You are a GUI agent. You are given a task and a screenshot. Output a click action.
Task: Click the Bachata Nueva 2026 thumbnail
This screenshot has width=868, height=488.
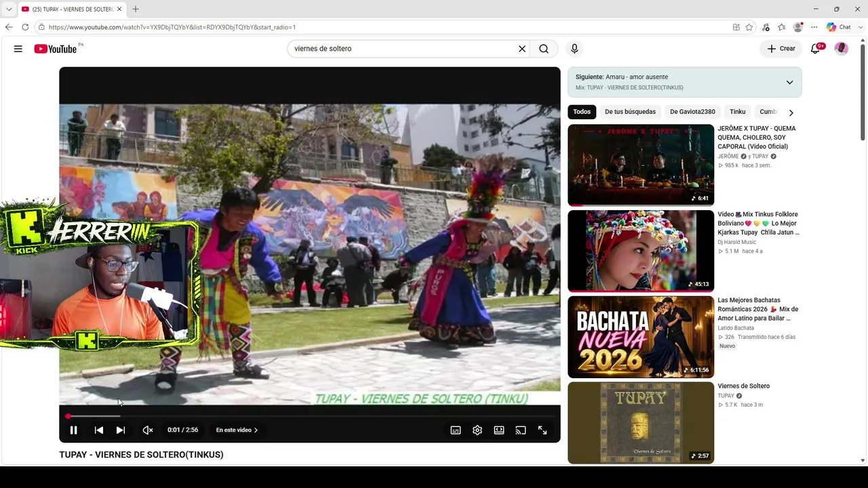pyautogui.click(x=641, y=337)
